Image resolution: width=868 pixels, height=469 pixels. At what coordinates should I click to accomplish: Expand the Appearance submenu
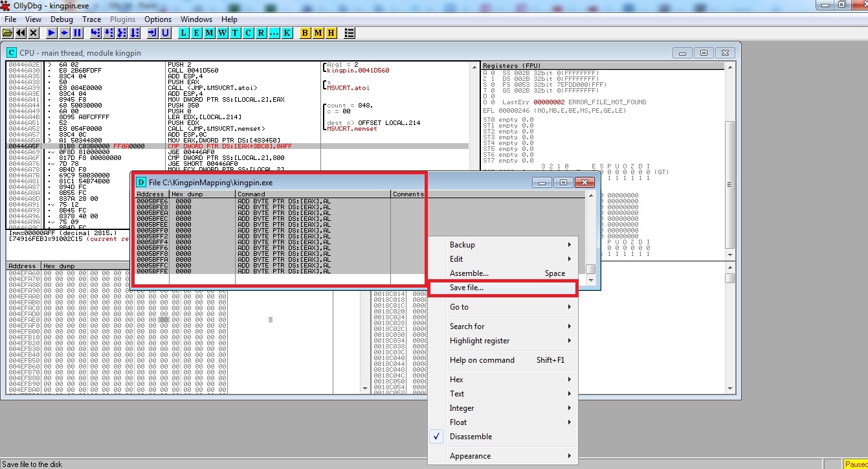tap(502, 456)
